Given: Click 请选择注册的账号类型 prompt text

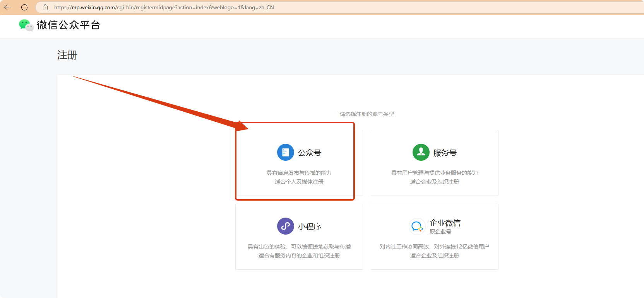Looking at the screenshot, I should (367, 114).
